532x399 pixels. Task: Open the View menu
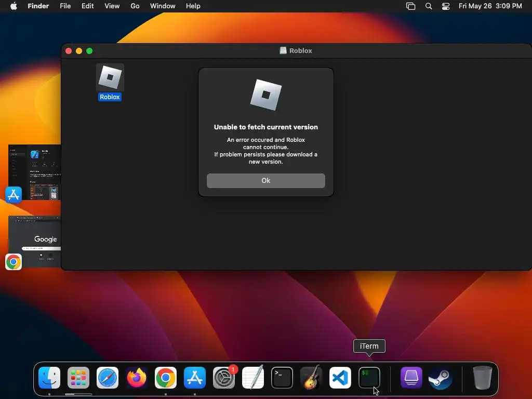click(x=112, y=6)
